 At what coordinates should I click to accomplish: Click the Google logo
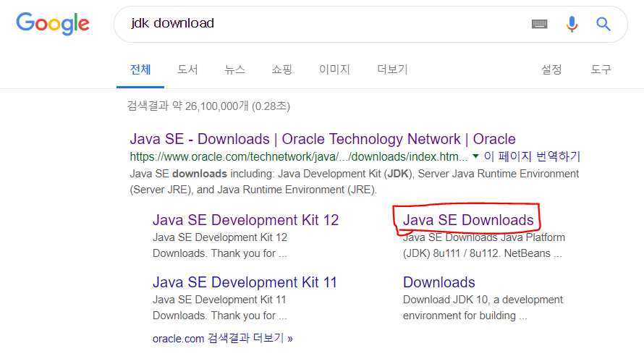tap(53, 23)
